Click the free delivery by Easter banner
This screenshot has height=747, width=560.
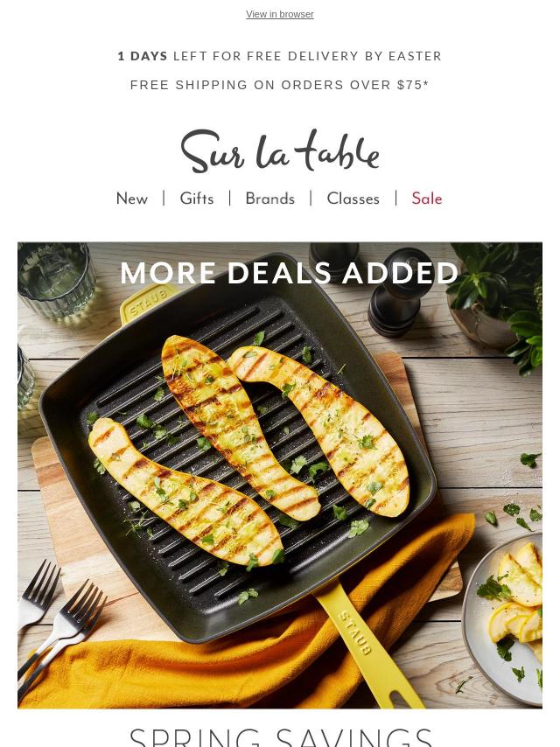280,56
